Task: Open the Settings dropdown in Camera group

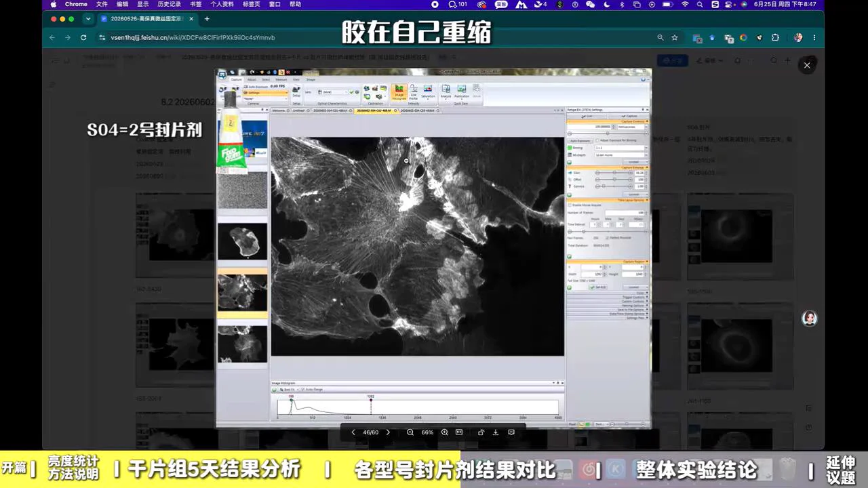Action: (265, 93)
